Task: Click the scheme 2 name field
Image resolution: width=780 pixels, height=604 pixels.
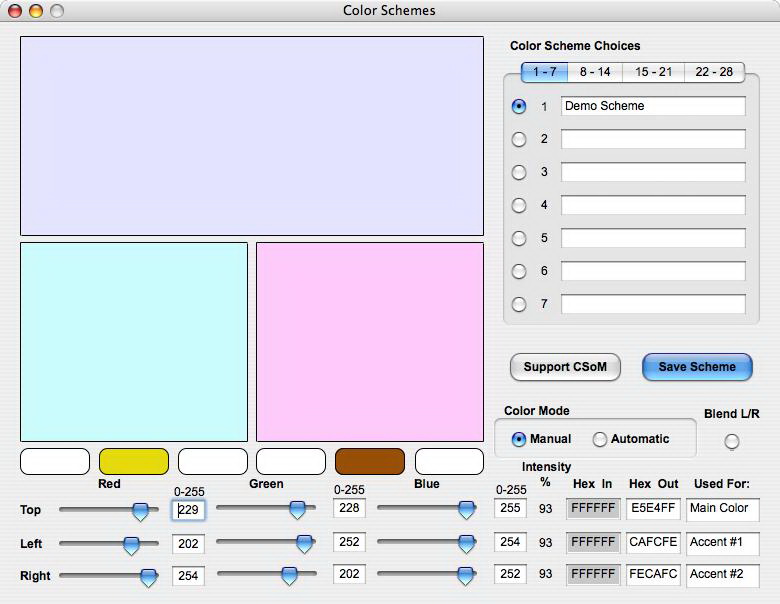Action: click(653, 139)
